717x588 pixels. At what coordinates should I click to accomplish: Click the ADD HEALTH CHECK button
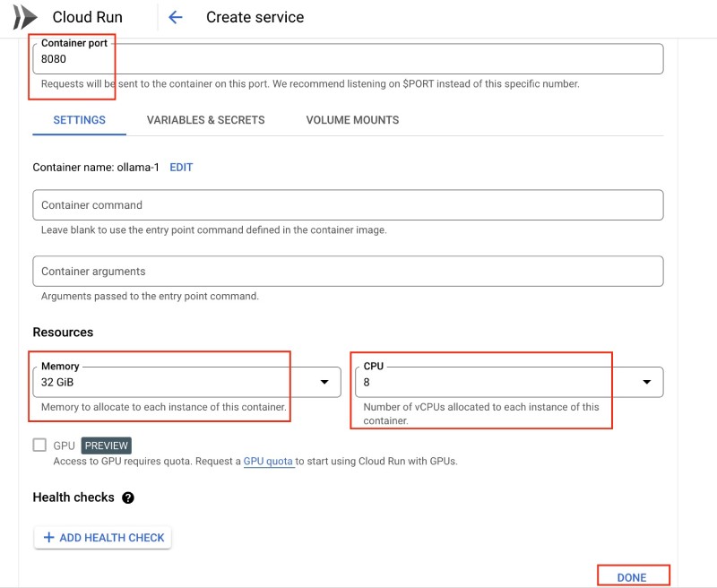(x=101, y=537)
